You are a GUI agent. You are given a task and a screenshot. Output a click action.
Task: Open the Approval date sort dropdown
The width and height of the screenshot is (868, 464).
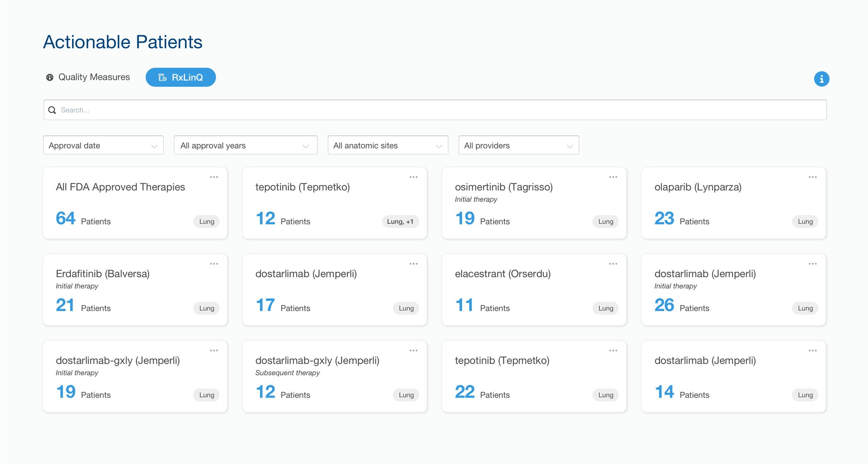point(103,145)
